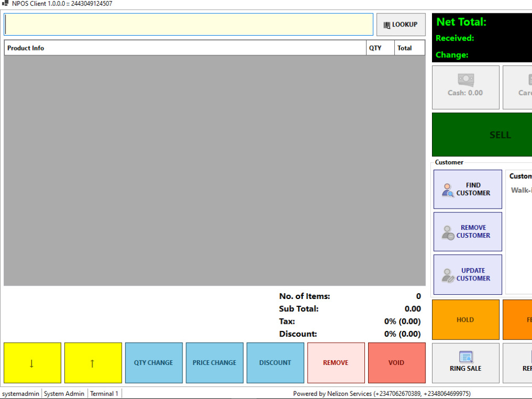The width and height of the screenshot is (532, 399).
Task: Click QTY CHANGE button
Action: (x=154, y=363)
